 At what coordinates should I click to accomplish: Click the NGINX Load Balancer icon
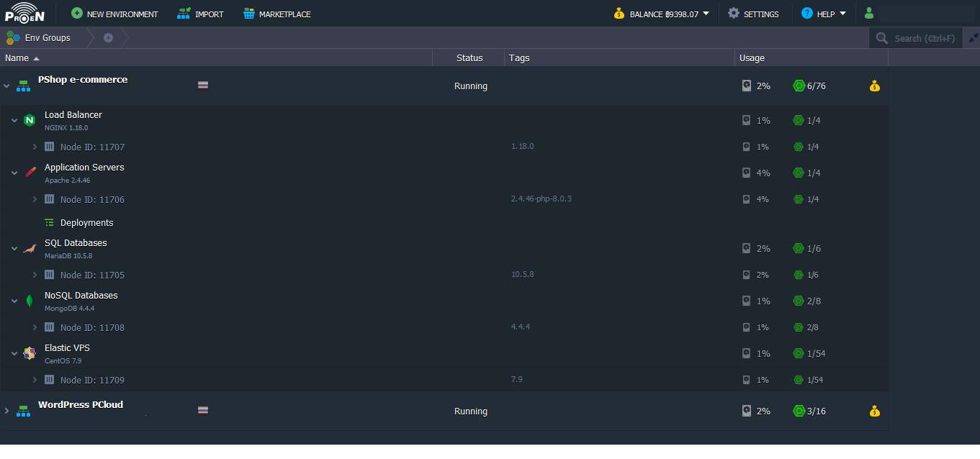[x=30, y=120]
